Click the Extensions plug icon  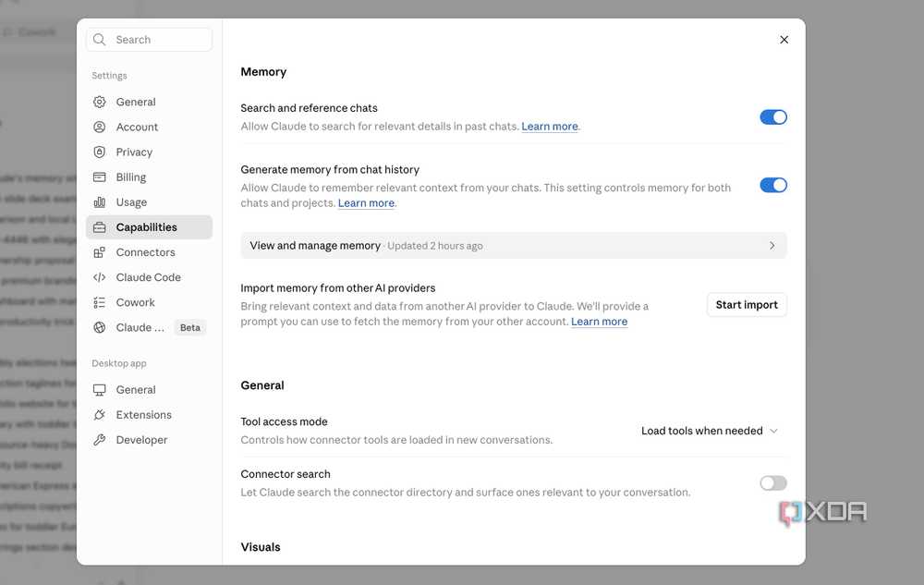coord(100,415)
